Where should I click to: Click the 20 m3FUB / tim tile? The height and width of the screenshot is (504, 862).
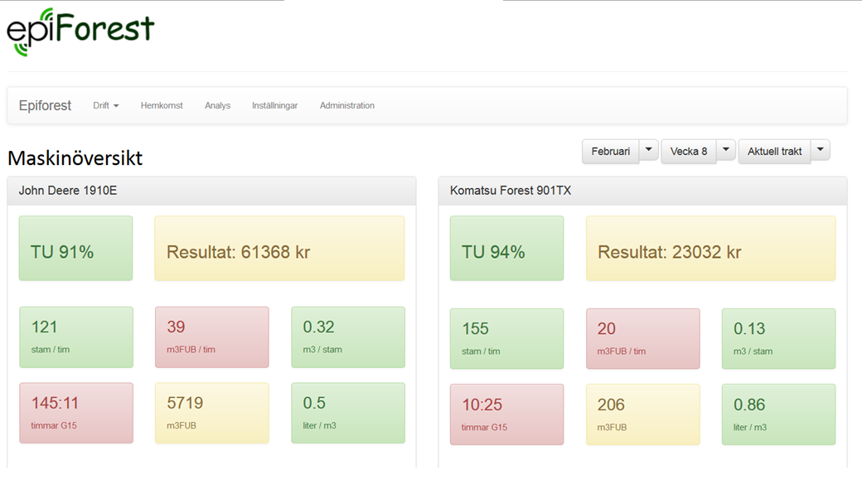pyautogui.click(x=643, y=338)
